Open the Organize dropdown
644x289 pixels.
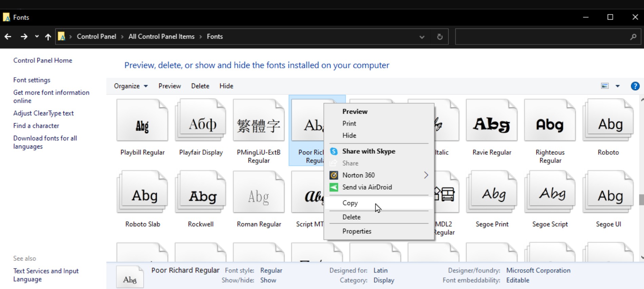pyautogui.click(x=131, y=86)
